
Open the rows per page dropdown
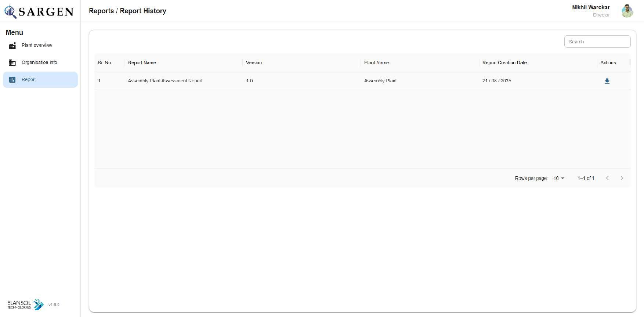coord(558,178)
